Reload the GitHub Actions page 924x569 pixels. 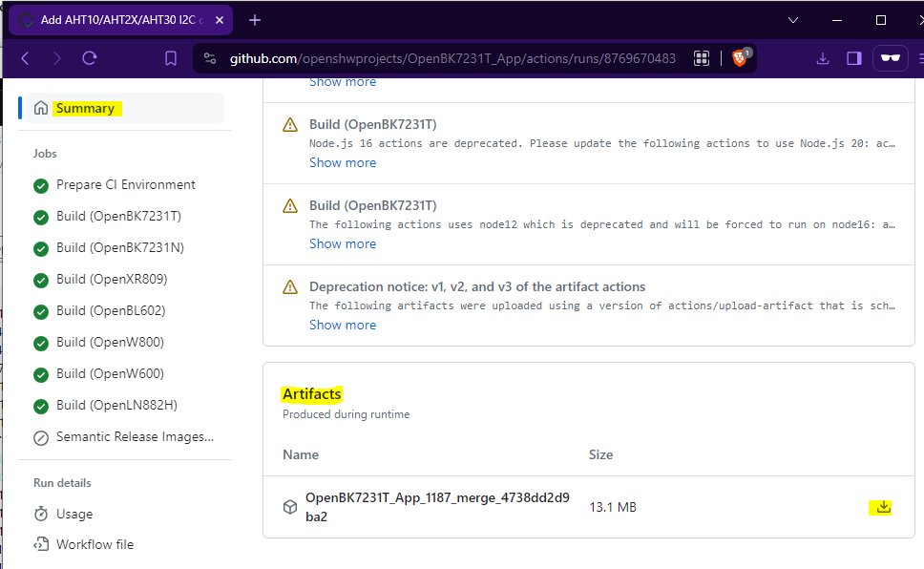(90, 58)
